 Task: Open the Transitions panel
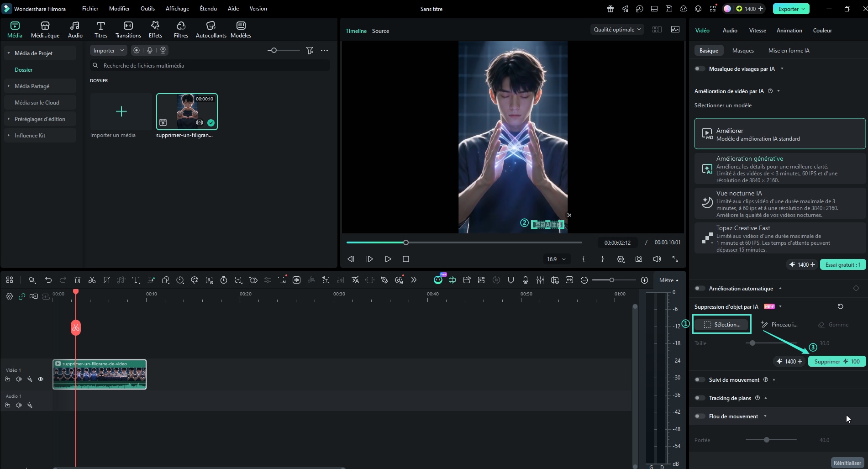[x=128, y=30]
